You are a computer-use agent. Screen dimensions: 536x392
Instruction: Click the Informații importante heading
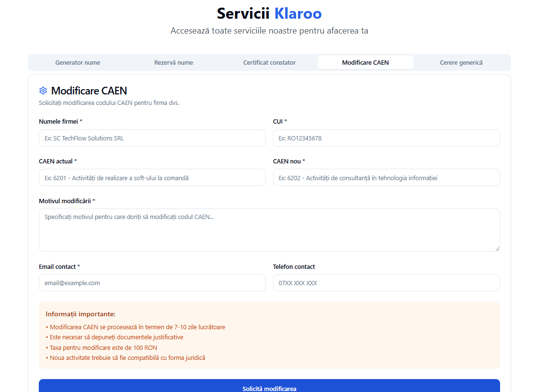pyautogui.click(x=80, y=314)
